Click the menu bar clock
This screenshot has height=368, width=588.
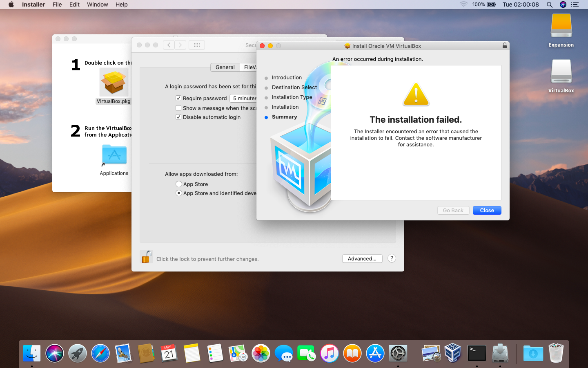click(x=521, y=4)
